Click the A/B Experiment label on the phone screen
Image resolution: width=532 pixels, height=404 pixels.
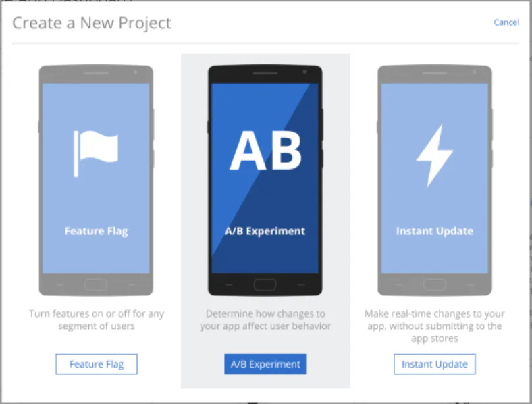(x=265, y=231)
